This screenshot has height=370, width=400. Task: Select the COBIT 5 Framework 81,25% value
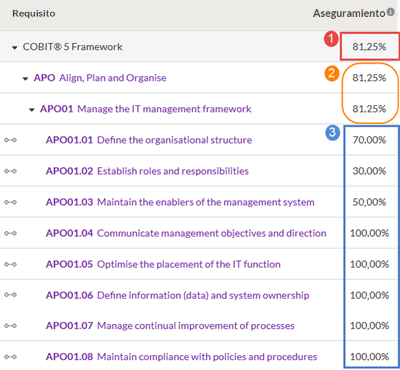(x=369, y=47)
